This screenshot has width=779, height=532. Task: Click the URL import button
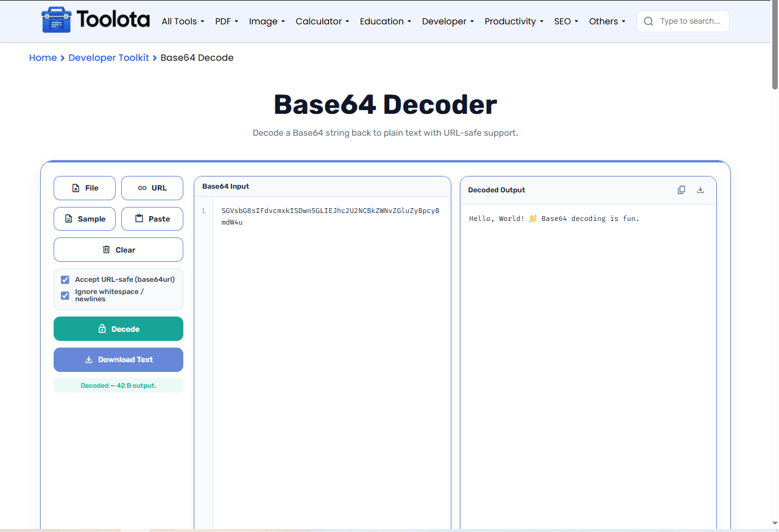coord(152,188)
